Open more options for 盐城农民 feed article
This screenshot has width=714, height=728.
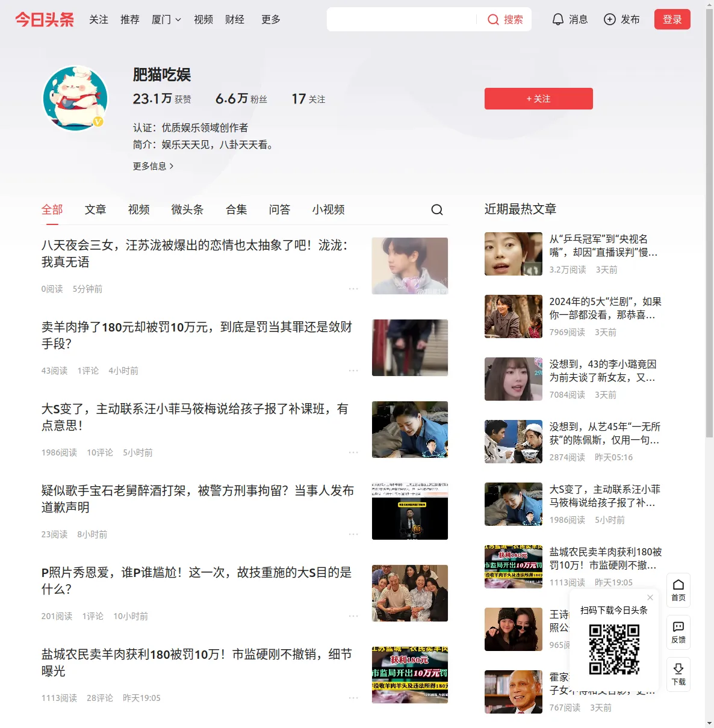(x=353, y=698)
